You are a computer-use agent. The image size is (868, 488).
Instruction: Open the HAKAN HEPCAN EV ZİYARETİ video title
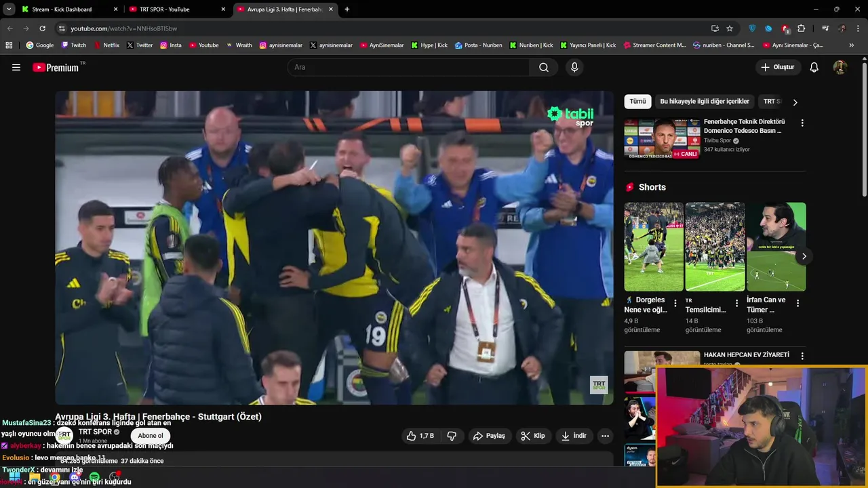pos(747,354)
